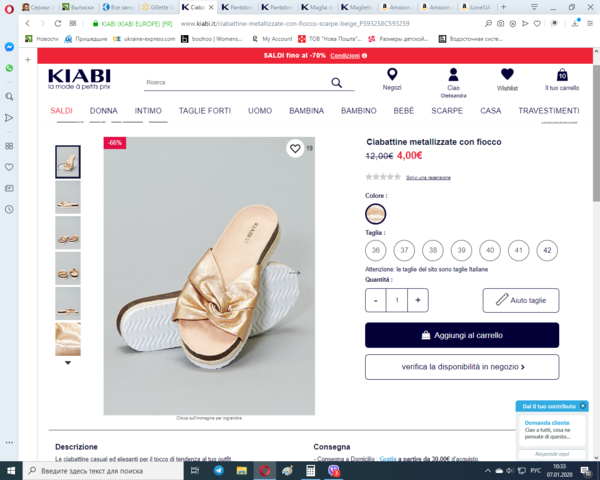The height and width of the screenshot is (480, 600).
Task: Open new browser tab plus
Action: click(x=504, y=7)
